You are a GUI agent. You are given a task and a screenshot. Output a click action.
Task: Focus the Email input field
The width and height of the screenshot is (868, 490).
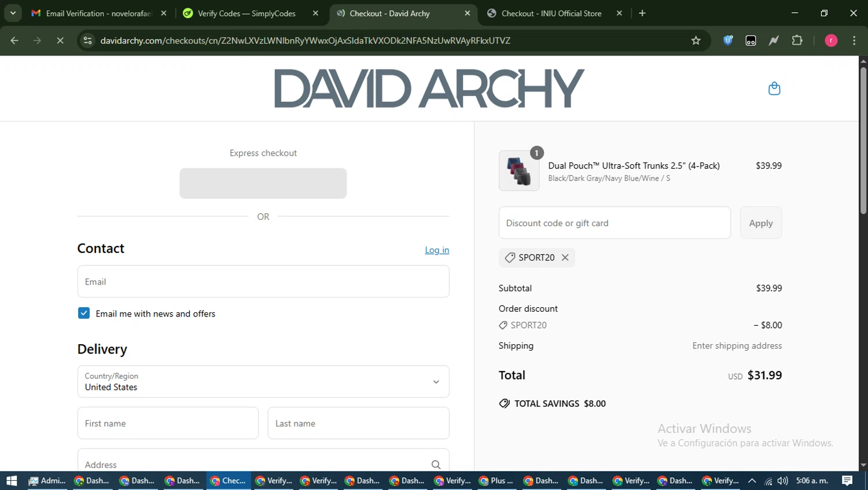click(x=263, y=281)
